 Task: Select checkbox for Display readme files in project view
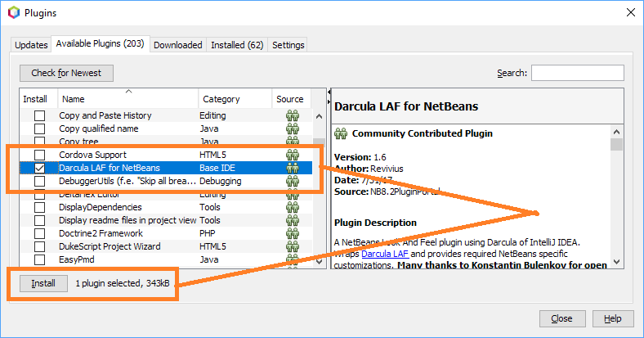(39, 220)
